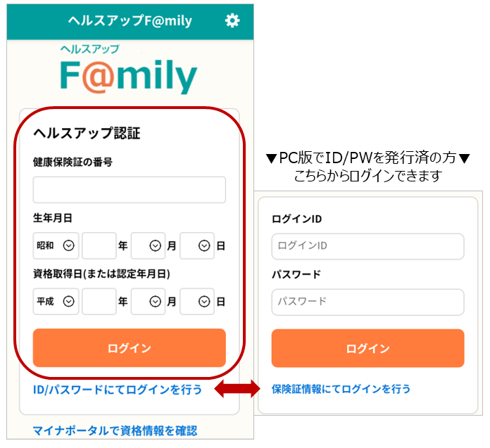Click the ヘルスアップ F@mily logo
The height and width of the screenshot is (448, 490).
128,70
